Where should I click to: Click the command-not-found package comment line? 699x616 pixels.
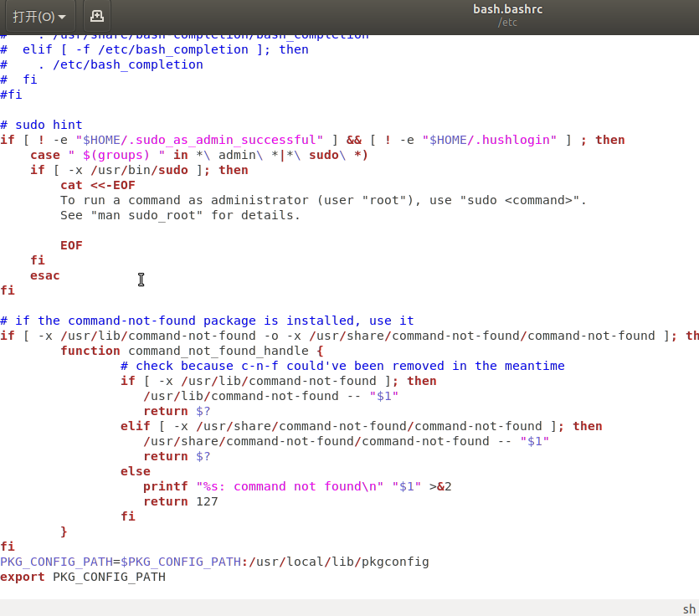click(207, 321)
